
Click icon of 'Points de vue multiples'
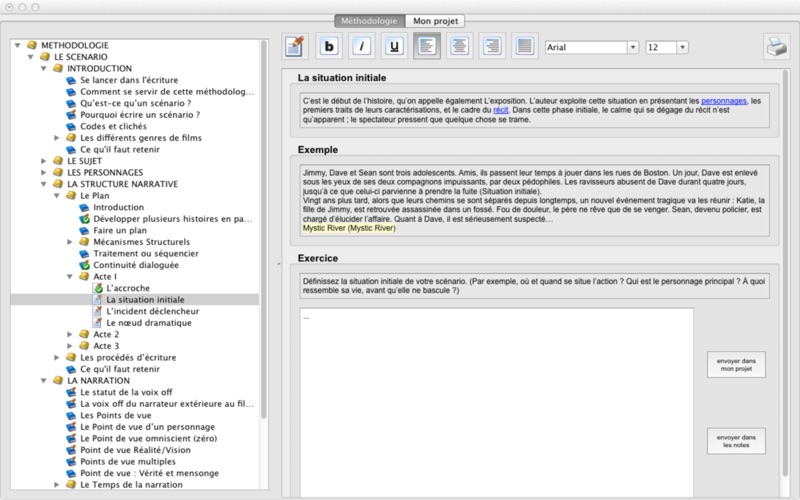[x=71, y=462]
